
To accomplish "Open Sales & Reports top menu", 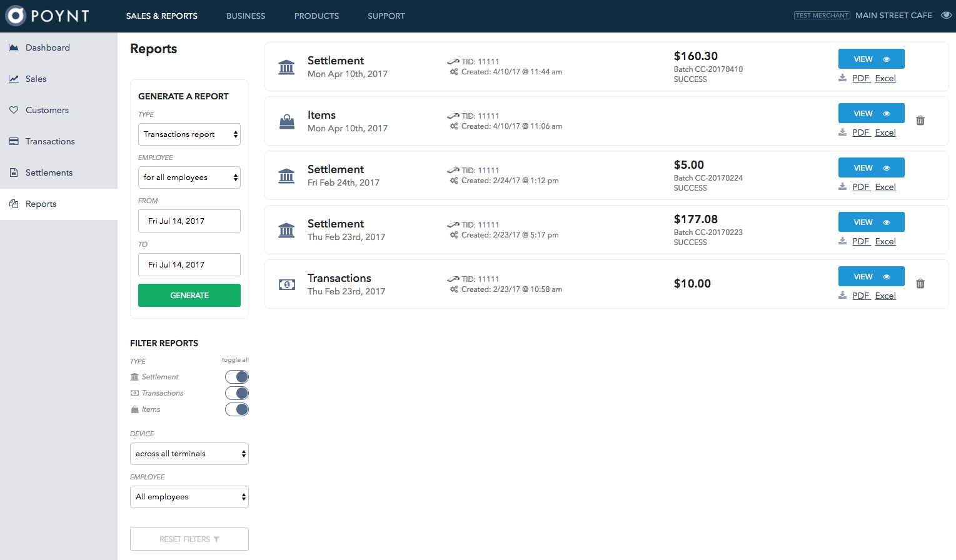I will click(x=162, y=16).
